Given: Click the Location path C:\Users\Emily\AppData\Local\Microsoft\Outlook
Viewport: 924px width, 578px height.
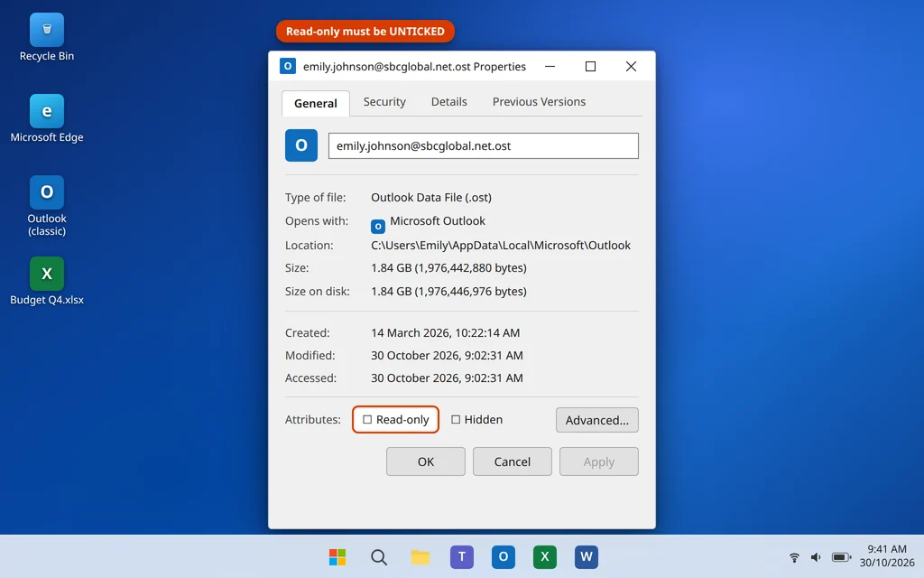Looking at the screenshot, I should point(500,246).
